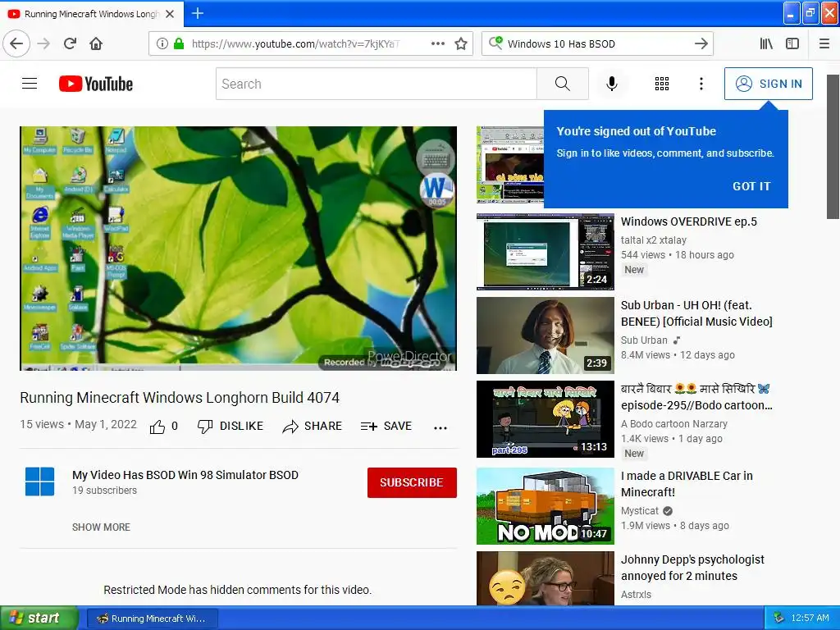Open Sub Urban UH OH thumbnail
The image size is (840, 630).
point(546,336)
